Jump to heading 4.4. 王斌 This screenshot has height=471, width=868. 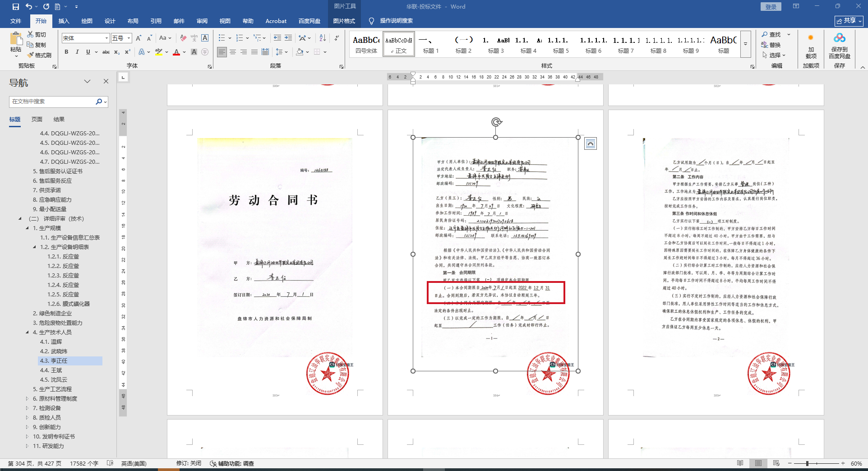coord(51,370)
